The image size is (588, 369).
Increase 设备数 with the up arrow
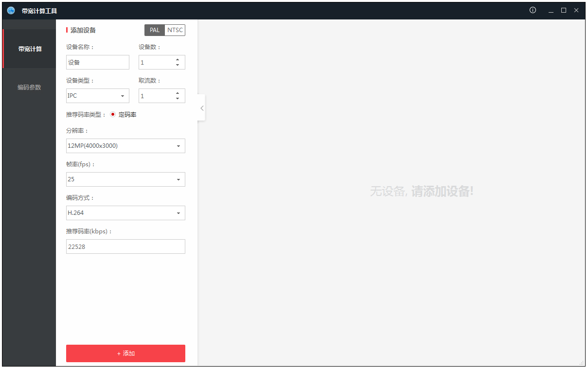pyautogui.click(x=178, y=59)
